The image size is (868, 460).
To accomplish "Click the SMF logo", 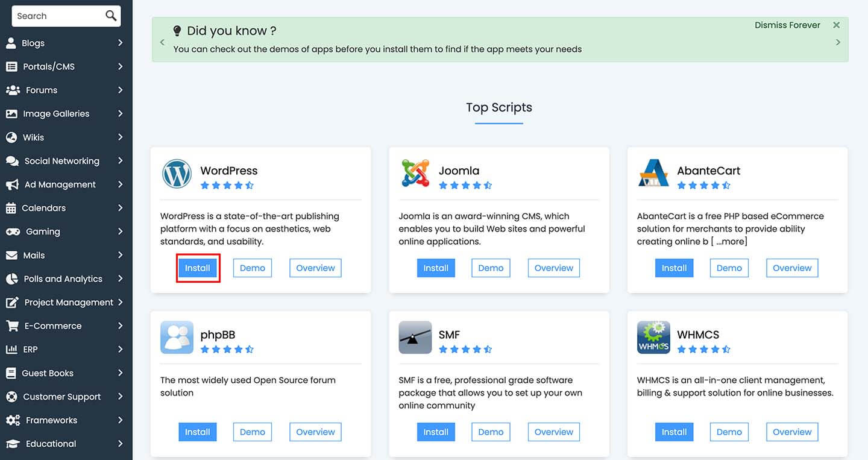I will [415, 337].
